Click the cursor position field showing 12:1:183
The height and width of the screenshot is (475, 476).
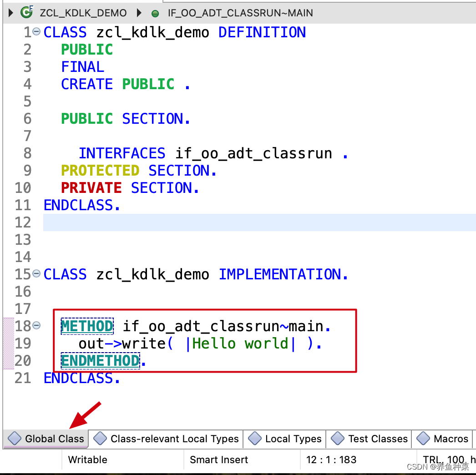click(x=331, y=460)
